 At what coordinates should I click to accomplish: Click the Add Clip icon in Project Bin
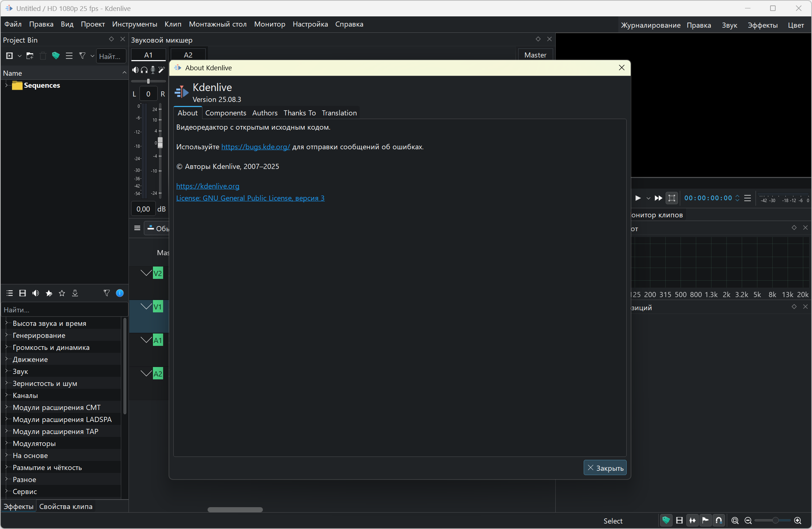9,56
